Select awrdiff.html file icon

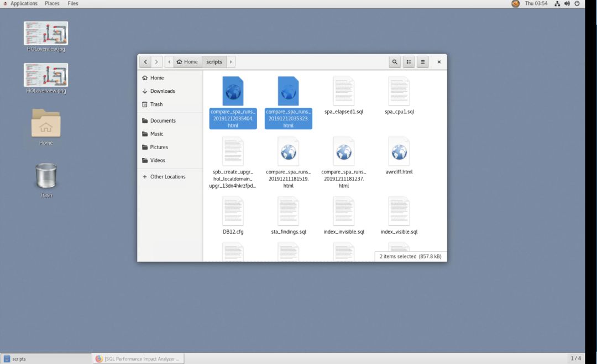[x=399, y=151]
